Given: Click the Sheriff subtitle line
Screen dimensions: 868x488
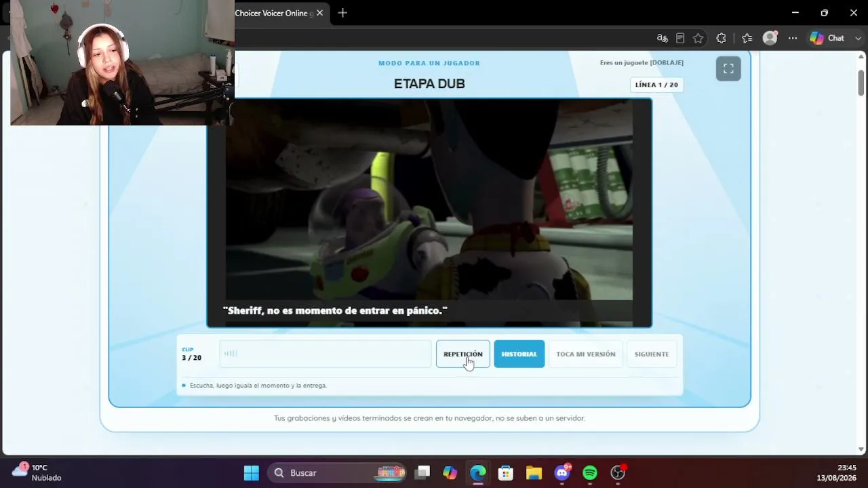Looking at the screenshot, I should [x=335, y=310].
